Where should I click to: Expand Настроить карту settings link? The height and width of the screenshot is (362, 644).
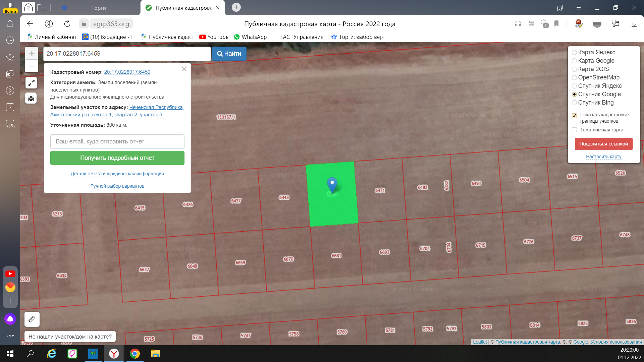coord(603,157)
